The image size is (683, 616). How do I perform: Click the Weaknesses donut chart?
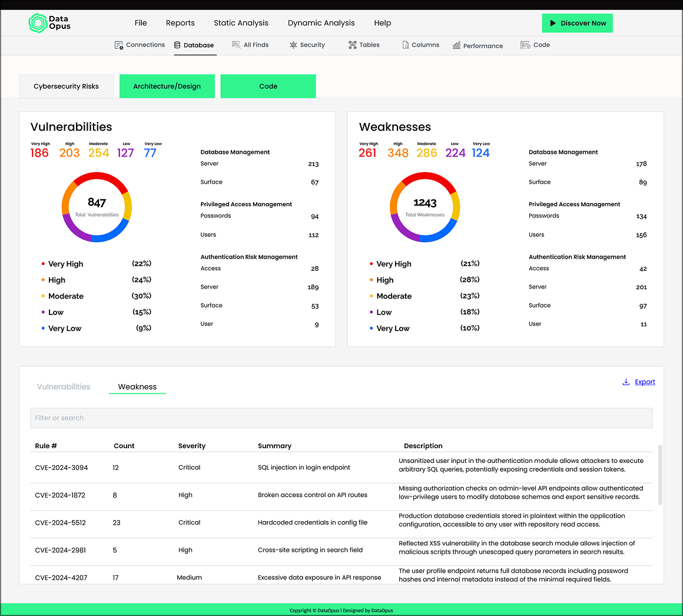point(425,207)
